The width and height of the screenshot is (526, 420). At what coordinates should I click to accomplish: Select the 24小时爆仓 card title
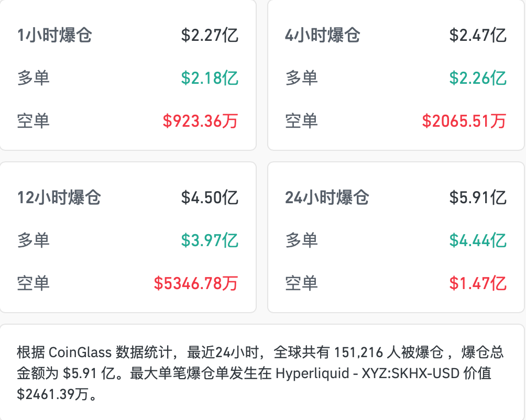(327, 197)
